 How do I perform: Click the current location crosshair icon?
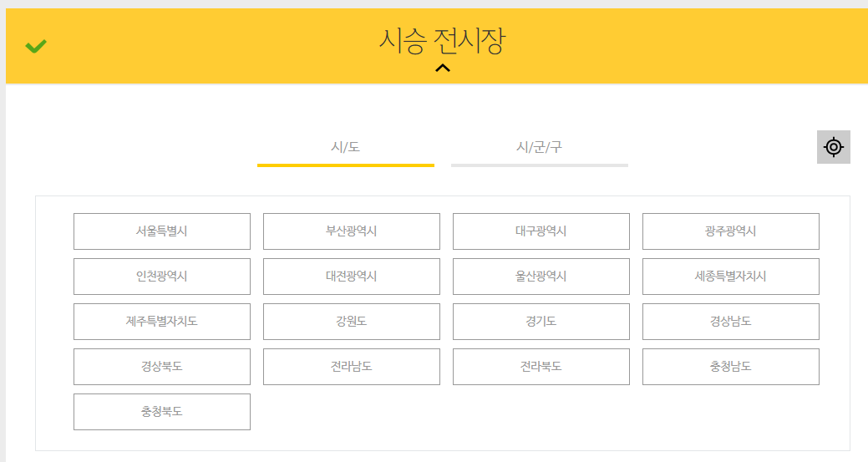pos(833,147)
